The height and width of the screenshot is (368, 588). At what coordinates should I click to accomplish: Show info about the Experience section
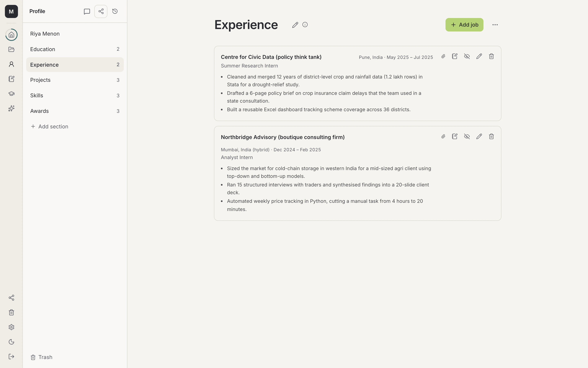[x=305, y=25]
